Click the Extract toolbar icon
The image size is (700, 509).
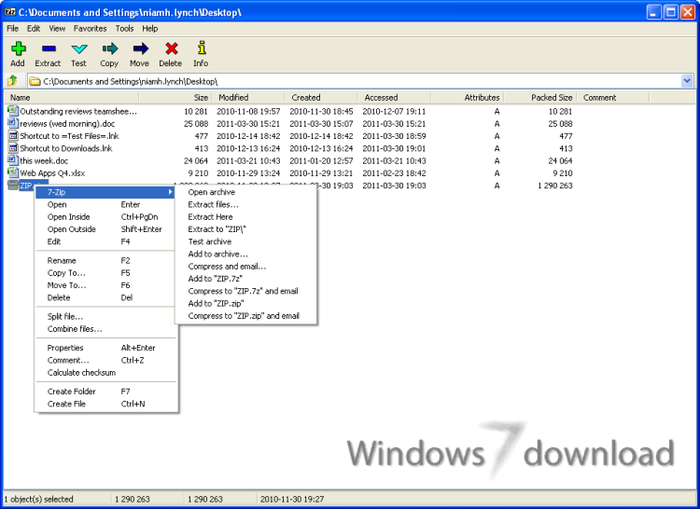click(x=48, y=48)
